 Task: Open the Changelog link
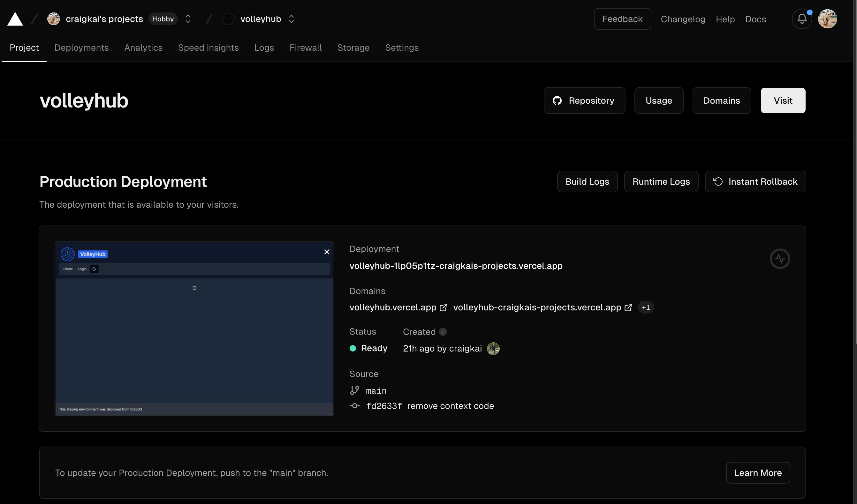pyautogui.click(x=683, y=19)
